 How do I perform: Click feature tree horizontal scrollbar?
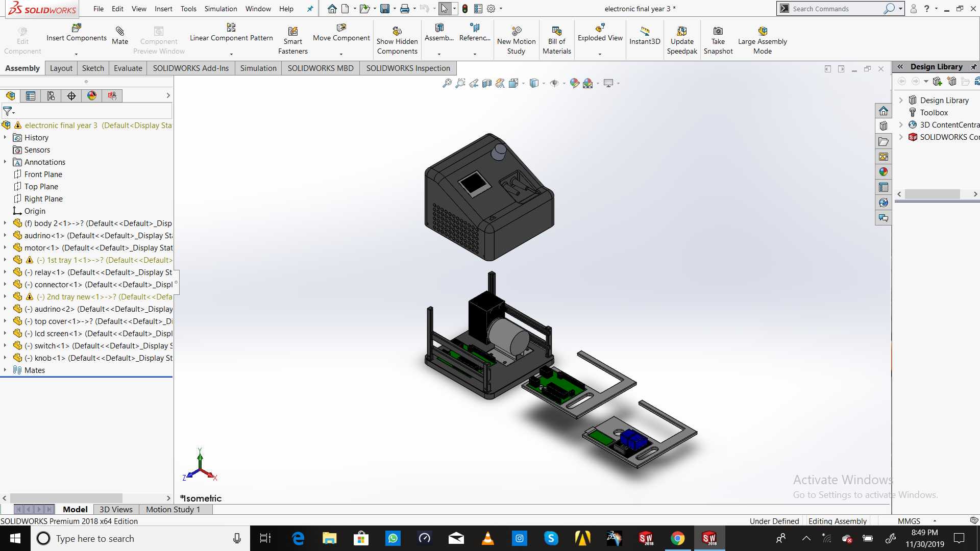[66, 498]
